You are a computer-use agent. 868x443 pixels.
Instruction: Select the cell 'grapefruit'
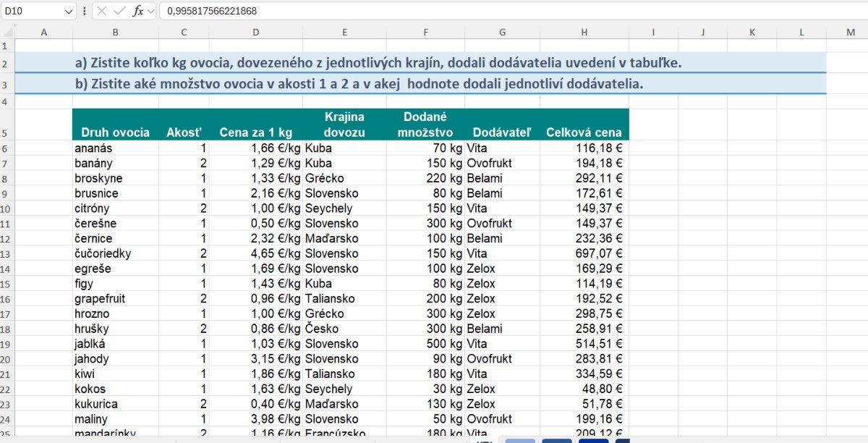pyautogui.click(x=116, y=299)
